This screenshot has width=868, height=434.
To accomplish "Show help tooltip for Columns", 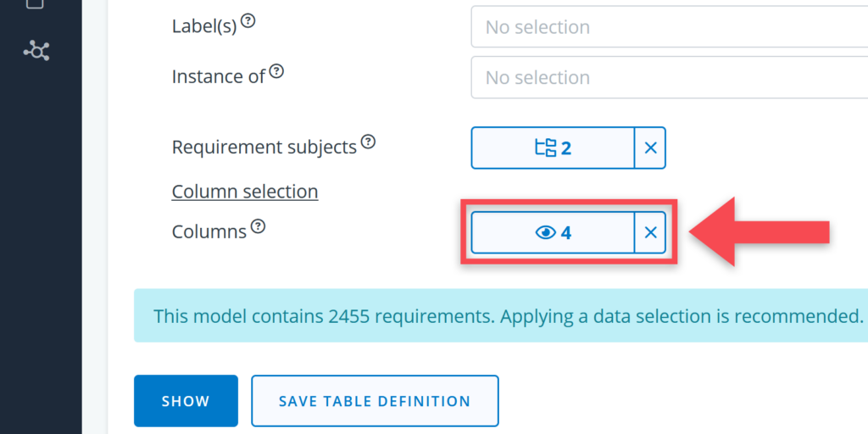I will (259, 226).
